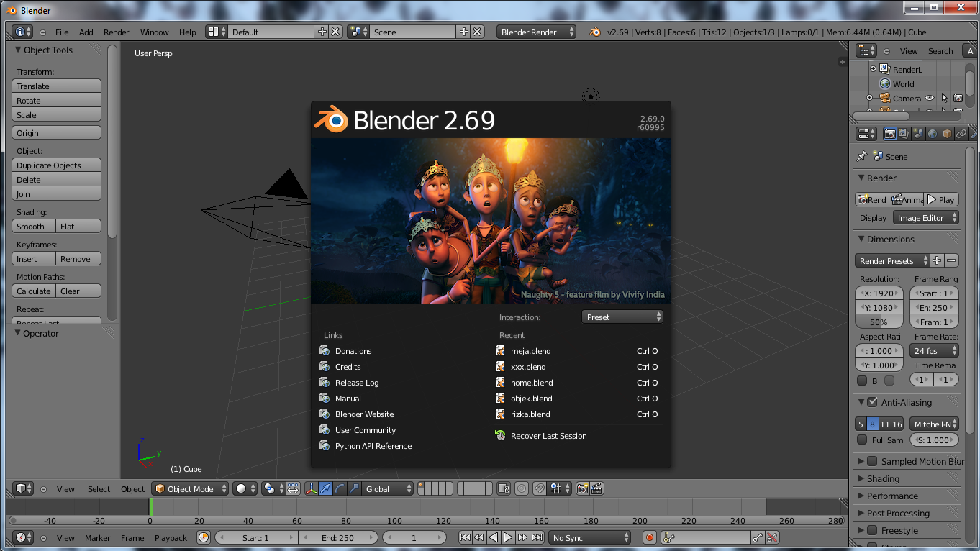Screen dimensions: 980x551
Task: Open the Constraints properties chain tab
Action: (x=961, y=134)
